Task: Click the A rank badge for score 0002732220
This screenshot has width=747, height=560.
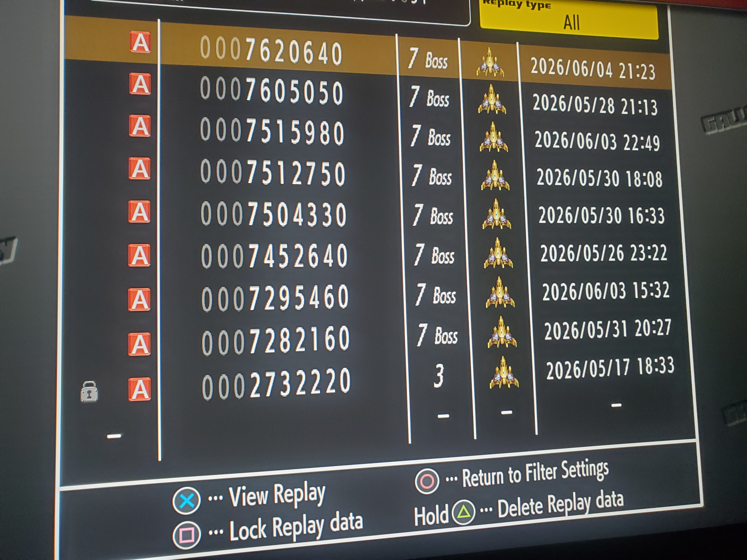Action: click(x=140, y=389)
